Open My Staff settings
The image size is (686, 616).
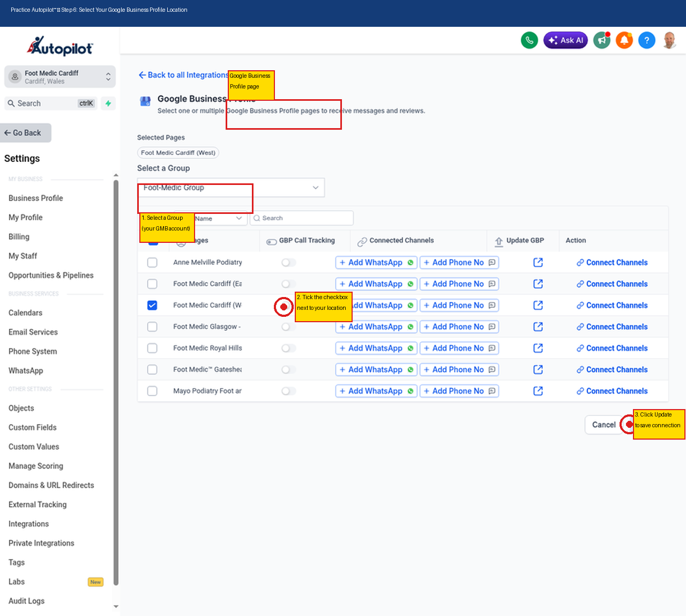[23, 256]
